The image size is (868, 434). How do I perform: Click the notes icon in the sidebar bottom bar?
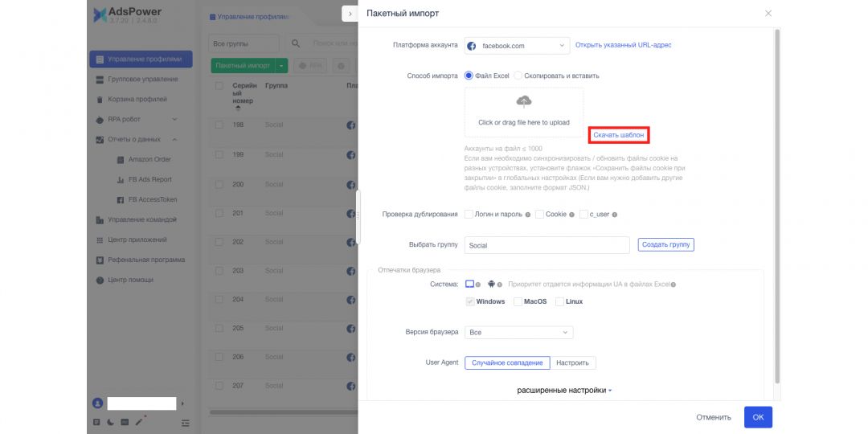(x=97, y=423)
